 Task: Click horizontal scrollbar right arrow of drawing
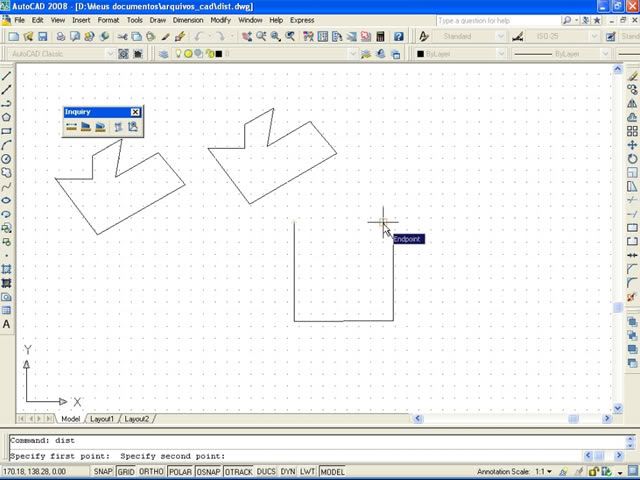click(x=607, y=418)
